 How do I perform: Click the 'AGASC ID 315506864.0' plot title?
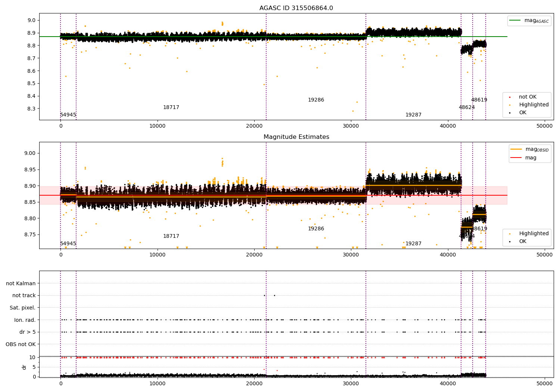click(x=296, y=8)
